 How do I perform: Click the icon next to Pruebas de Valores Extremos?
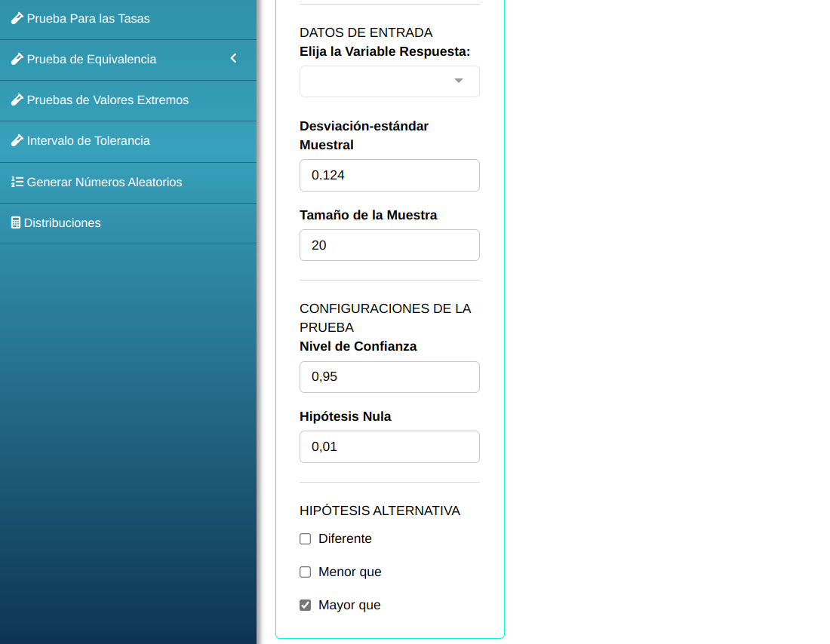click(x=17, y=100)
